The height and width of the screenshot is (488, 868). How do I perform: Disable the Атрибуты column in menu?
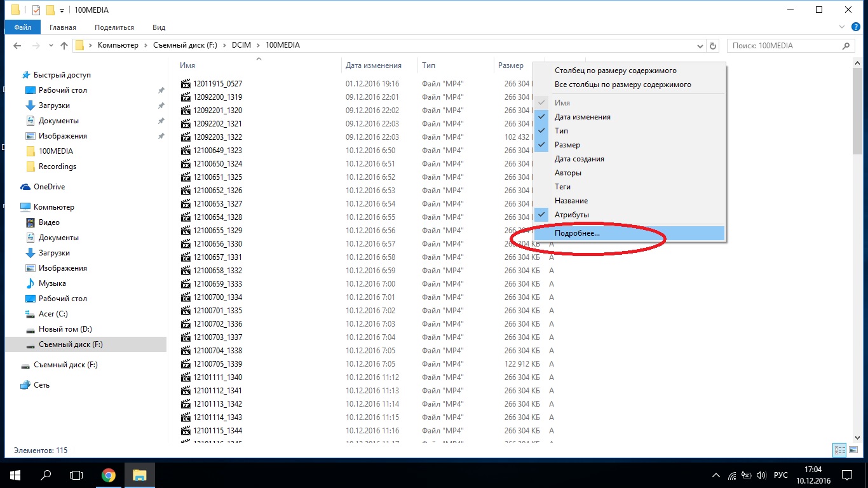tap(571, 215)
